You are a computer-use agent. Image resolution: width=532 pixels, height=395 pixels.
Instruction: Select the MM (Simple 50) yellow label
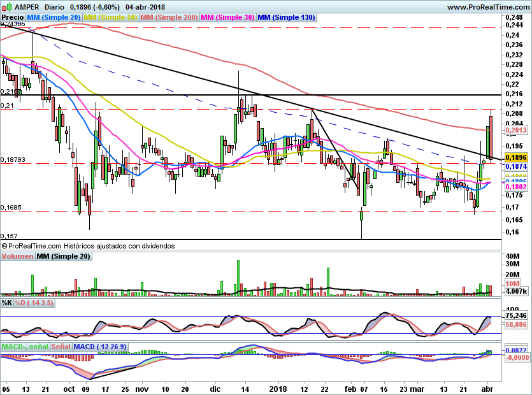coord(110,17)
